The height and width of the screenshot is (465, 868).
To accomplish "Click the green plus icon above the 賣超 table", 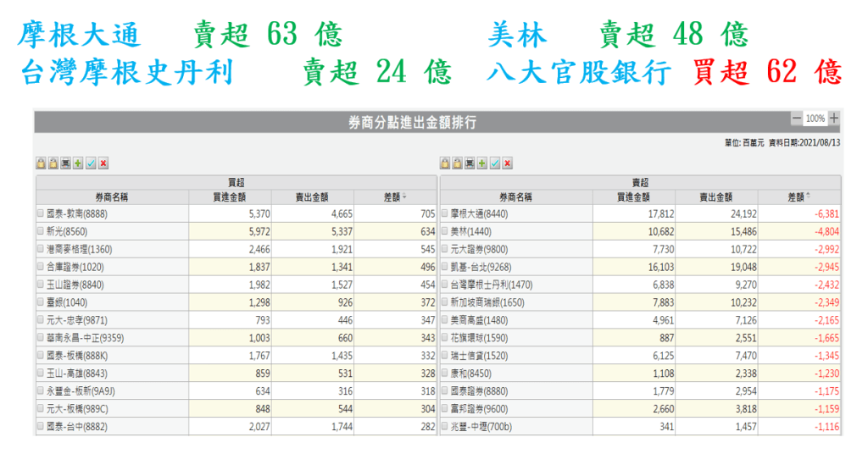I will pyautogui.click(x=482, y=163).
